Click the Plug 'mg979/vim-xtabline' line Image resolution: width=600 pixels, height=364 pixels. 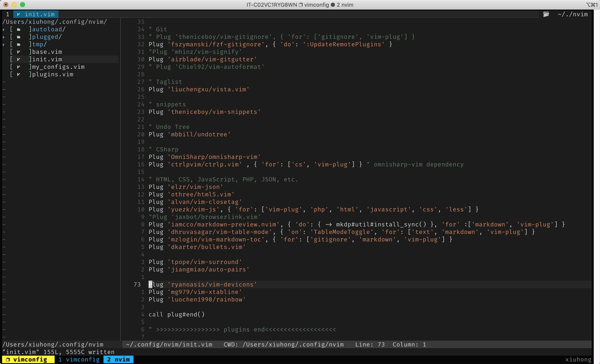(195, 292)
